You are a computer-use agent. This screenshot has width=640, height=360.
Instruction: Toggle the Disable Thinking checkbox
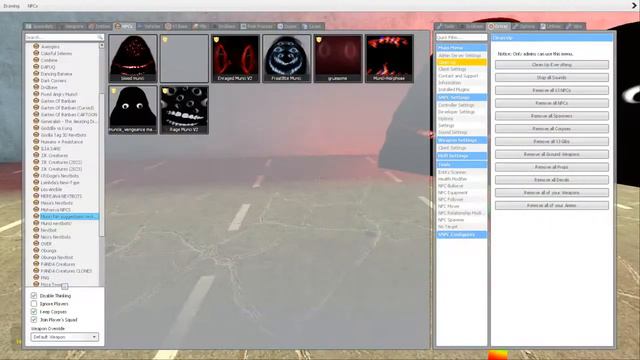[34, 296]
